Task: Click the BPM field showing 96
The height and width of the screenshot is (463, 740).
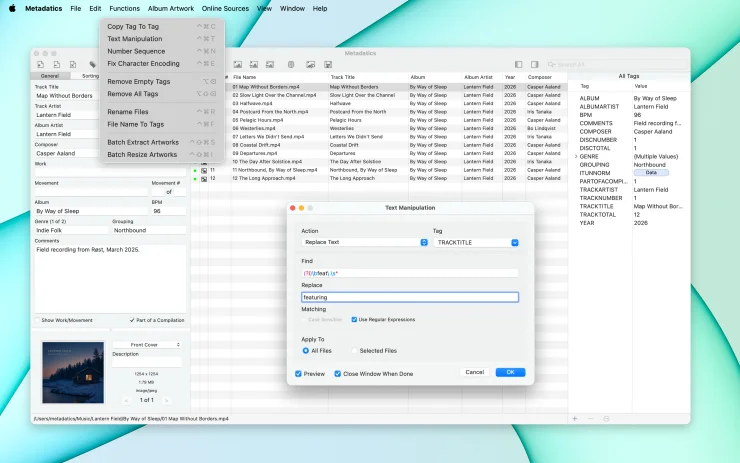Action: pyautogui.click(x=168, y=211)
